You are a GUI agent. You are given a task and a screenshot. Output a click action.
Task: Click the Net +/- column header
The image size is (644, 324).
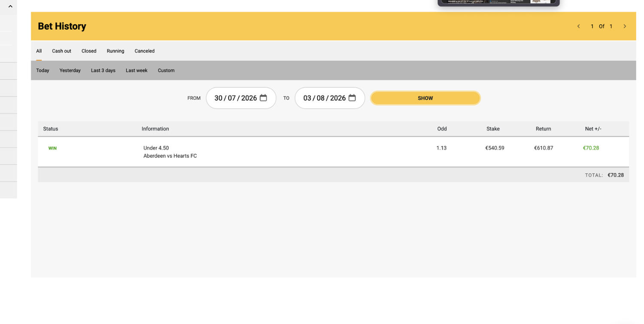pos(593,129)
